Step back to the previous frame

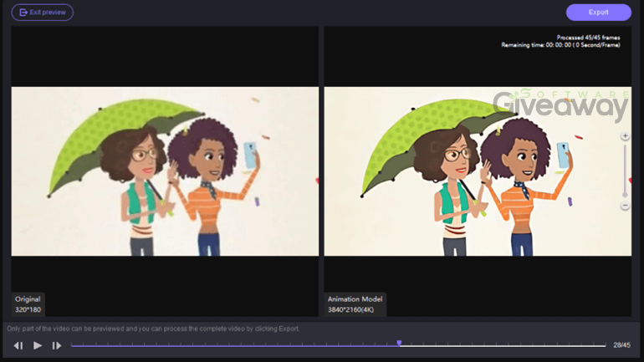click(18, 345)
